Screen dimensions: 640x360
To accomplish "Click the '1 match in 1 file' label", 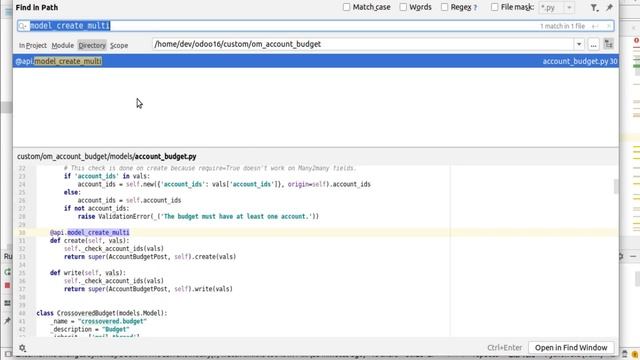I will tap(562, 26).
